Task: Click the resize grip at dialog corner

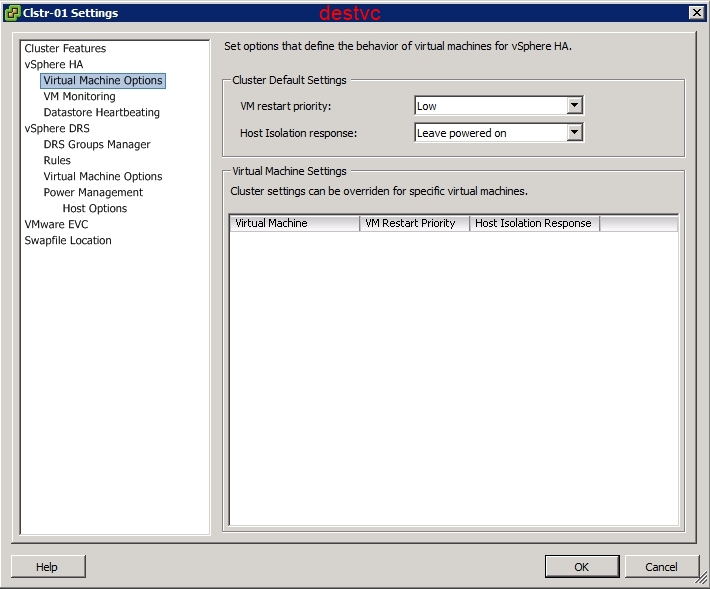Action: click(703, 579)
